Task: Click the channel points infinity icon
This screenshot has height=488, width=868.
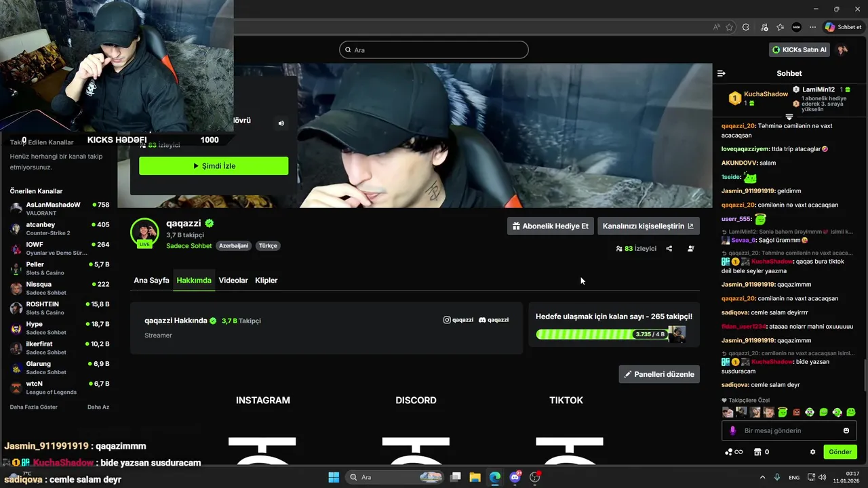Action: 734,452
